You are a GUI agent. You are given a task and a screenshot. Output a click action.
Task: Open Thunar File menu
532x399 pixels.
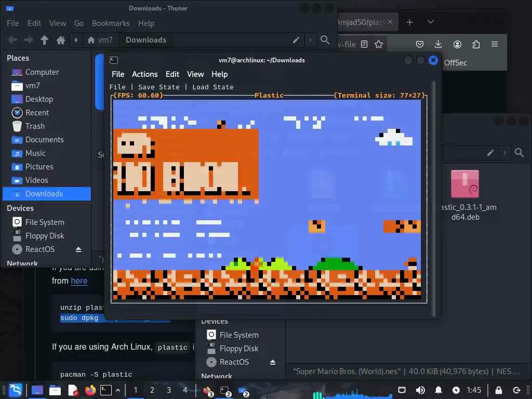click(13, 23)
